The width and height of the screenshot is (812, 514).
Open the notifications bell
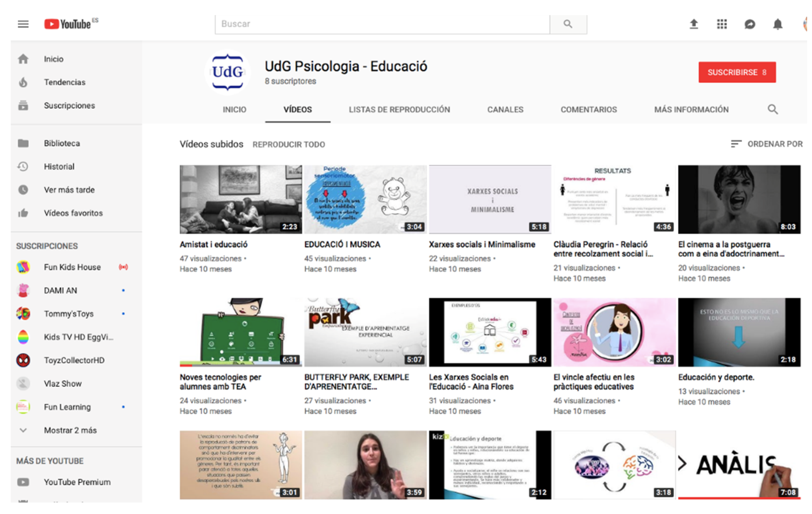click(778, 24)
